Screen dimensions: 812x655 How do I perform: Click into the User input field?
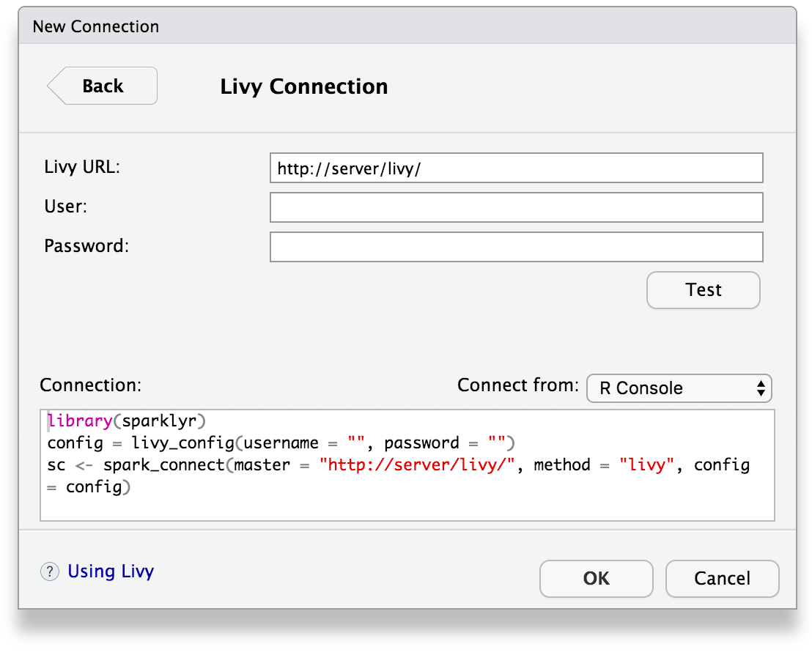pos(516,207)
